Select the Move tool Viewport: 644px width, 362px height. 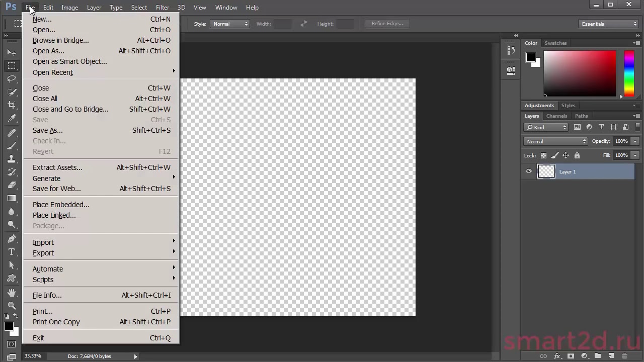12,52
